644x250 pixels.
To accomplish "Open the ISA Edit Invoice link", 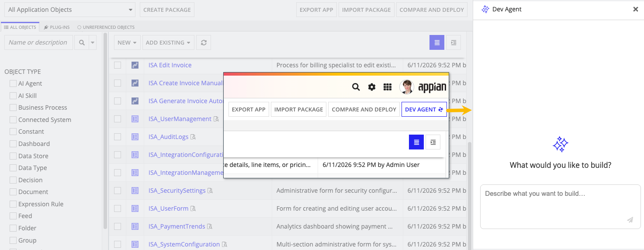I will point(170,65).
